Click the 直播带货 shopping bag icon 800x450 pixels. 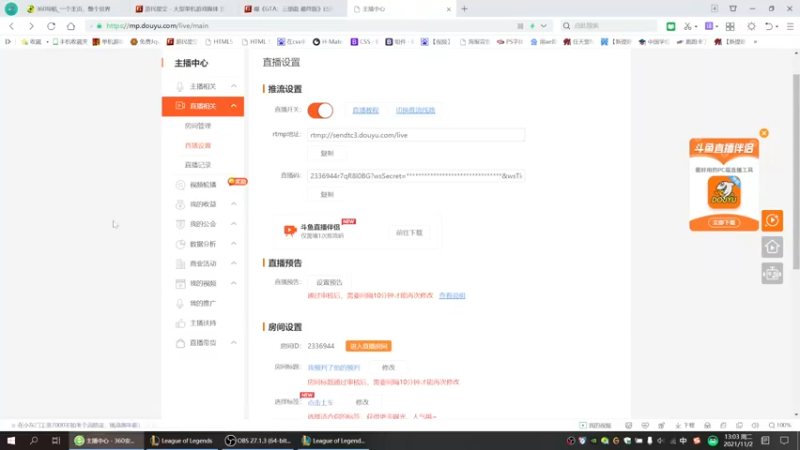click(x=180, y=343)
